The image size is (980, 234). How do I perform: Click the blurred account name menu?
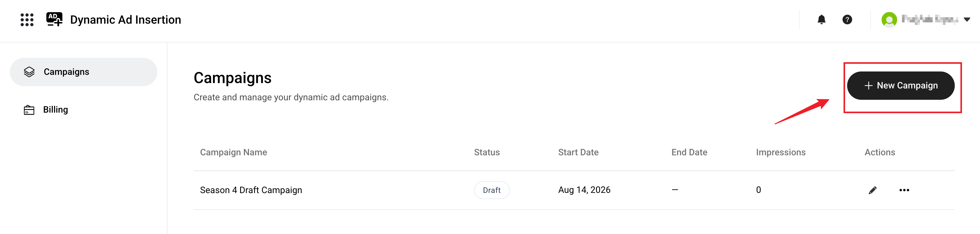coord(929,19)
